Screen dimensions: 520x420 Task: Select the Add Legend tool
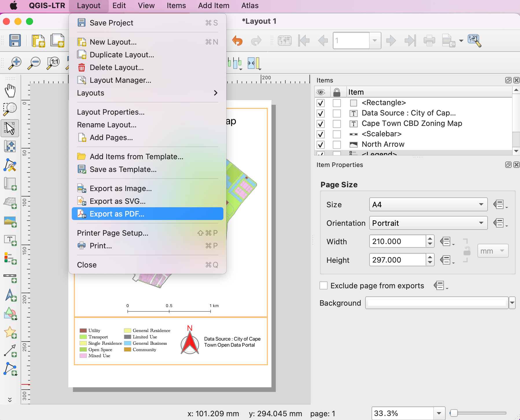pos(10,258)
